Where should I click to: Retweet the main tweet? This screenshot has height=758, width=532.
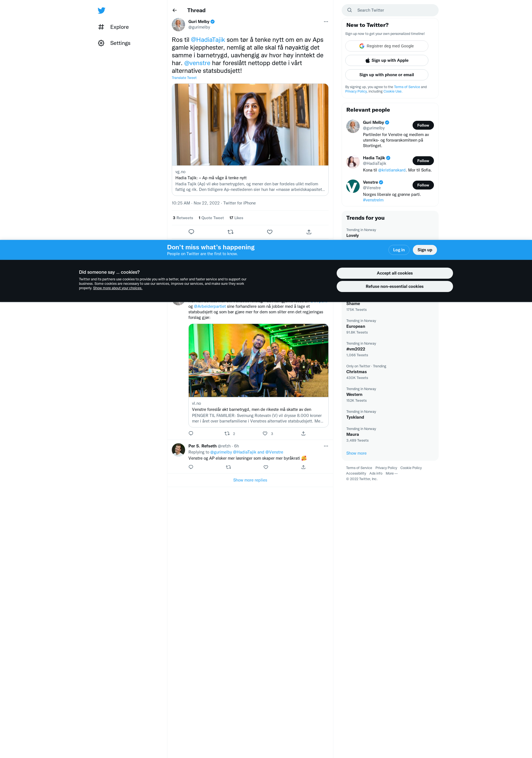(231, 232)
